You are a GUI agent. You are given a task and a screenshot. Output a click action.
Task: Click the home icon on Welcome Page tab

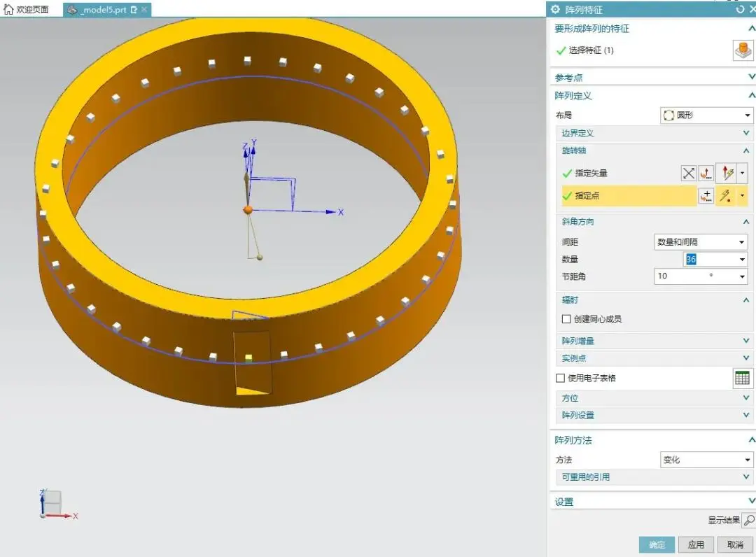[8, 10]
